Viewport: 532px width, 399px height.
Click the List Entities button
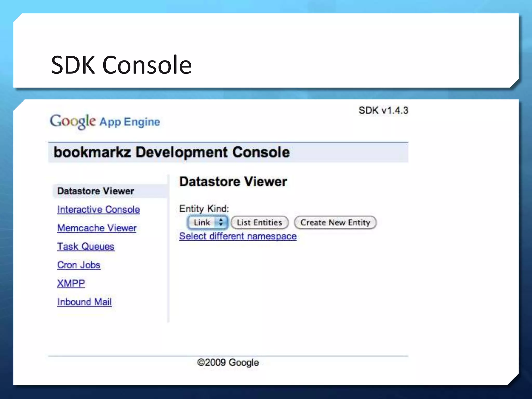(x=260, y=222)
